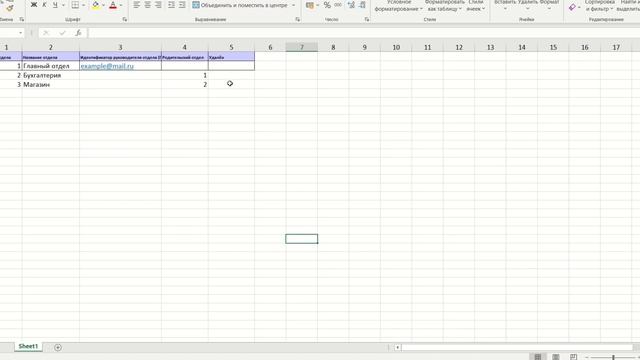Select header cell Название отдела
Viewport: 640px width, 360px height.
(x=51, y=57)
